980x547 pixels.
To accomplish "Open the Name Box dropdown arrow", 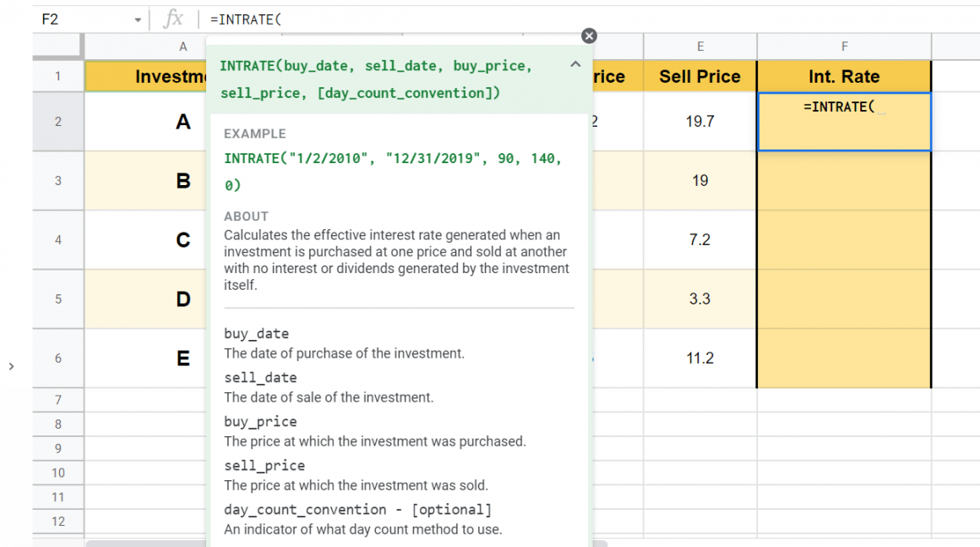I will pos(138,19).
